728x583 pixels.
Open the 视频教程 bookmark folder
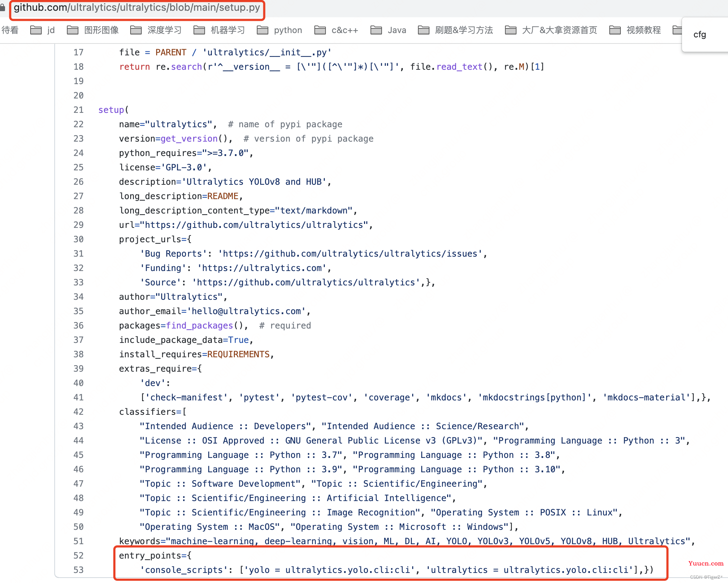pyautogui.click(x=635, y=30)
